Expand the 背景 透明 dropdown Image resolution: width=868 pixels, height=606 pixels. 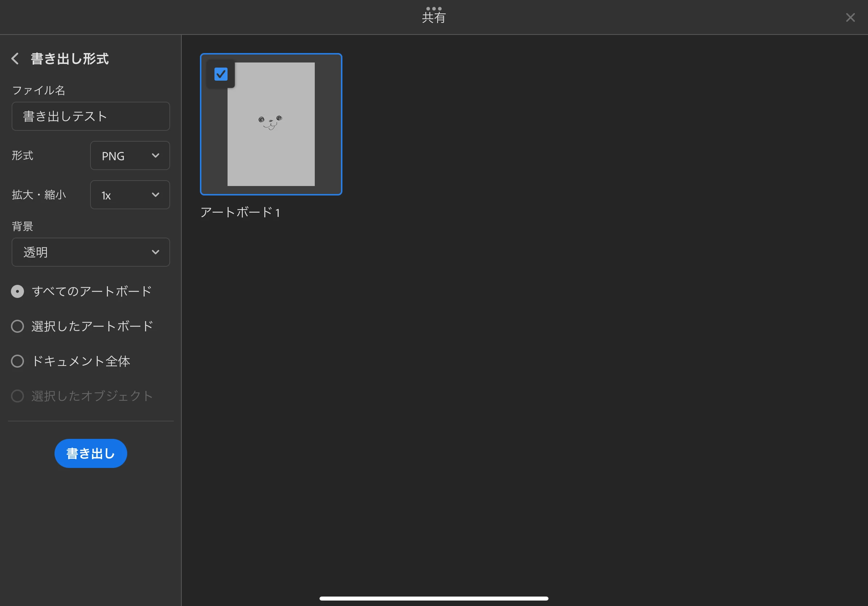click(x=91, y=252)
